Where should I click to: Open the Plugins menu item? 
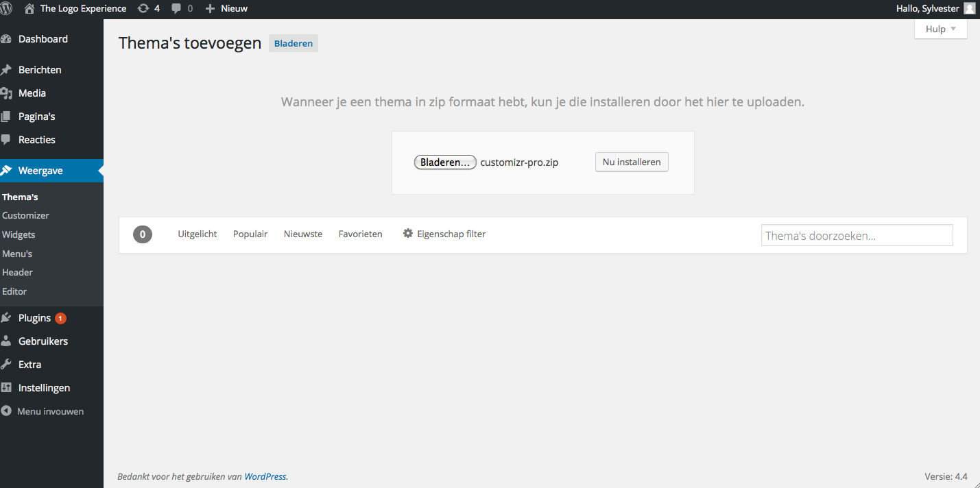34,318
